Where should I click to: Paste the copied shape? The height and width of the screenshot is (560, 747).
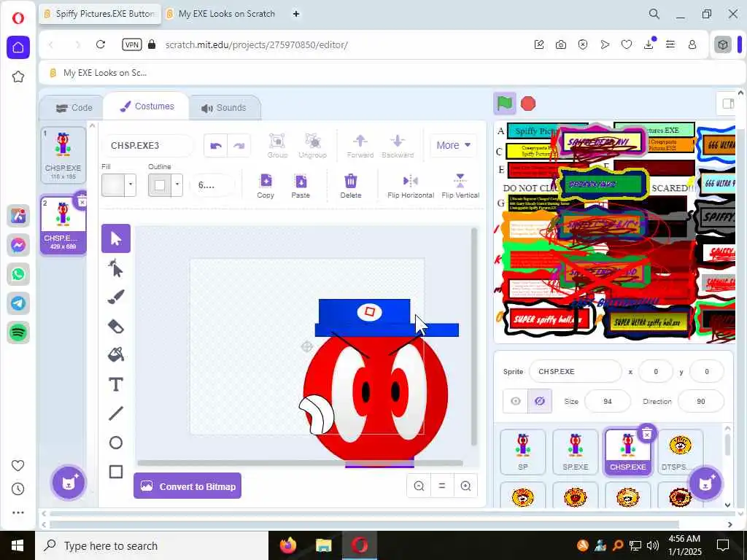coord(301,186)
